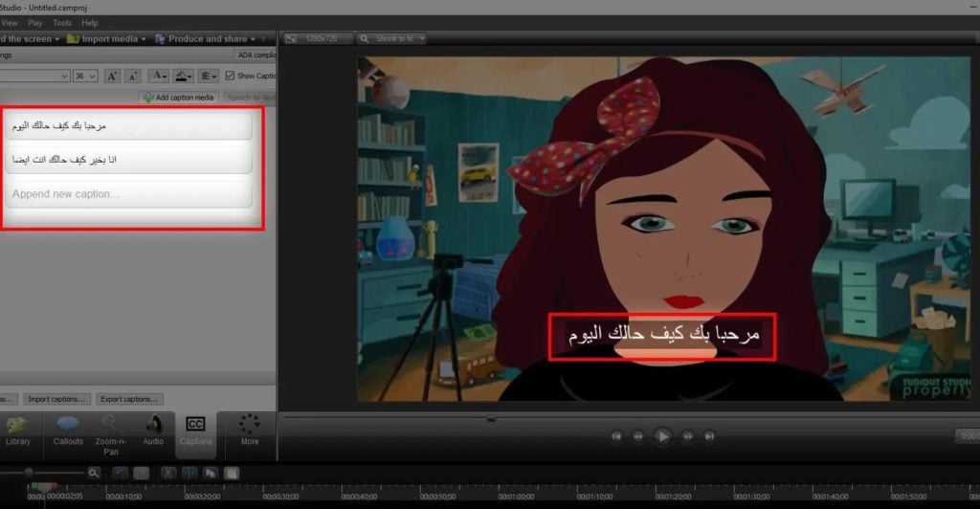This screenshot has width=980, height=509.
Task: Open the Tools menu
Action: pos(62,23)
